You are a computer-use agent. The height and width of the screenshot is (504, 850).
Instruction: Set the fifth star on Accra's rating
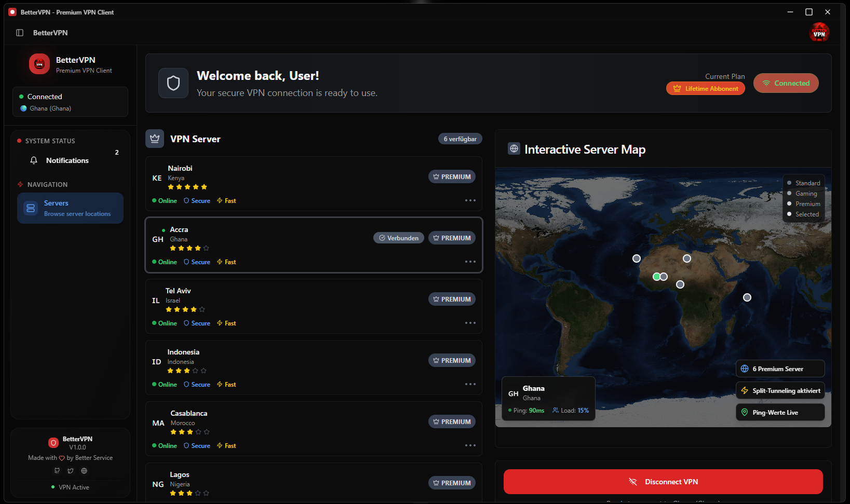click(x=206, y=248)
